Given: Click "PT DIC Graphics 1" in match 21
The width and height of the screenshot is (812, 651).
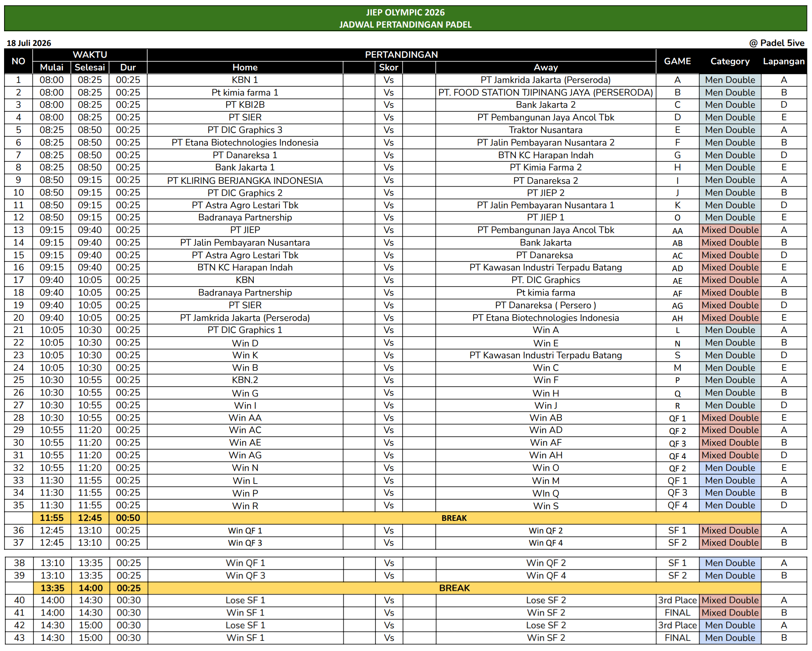Looking at the screenshot, I should 245,330.
